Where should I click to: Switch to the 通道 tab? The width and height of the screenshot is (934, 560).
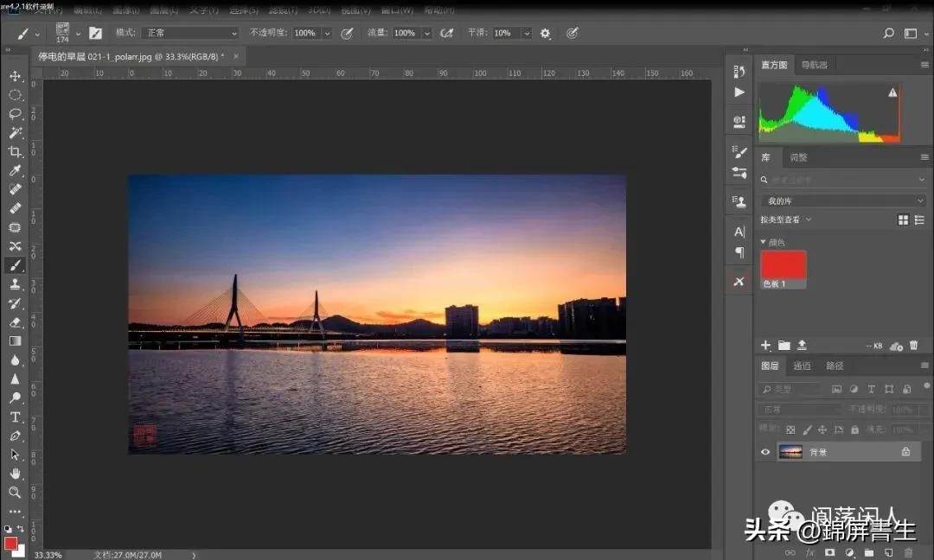802,366
